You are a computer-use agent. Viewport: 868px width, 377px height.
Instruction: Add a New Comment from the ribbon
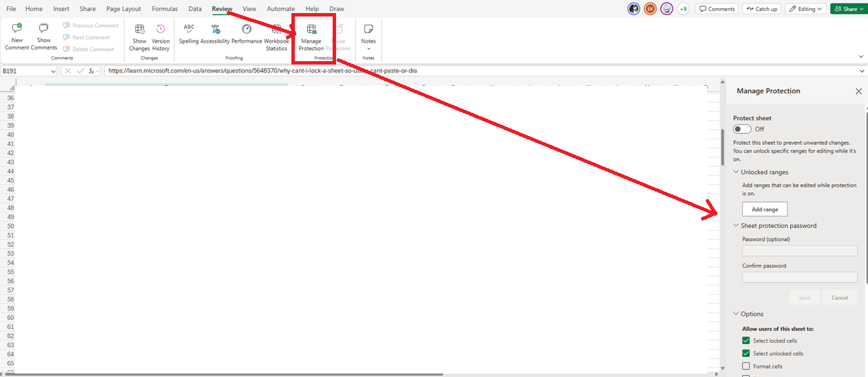point(17,36)
